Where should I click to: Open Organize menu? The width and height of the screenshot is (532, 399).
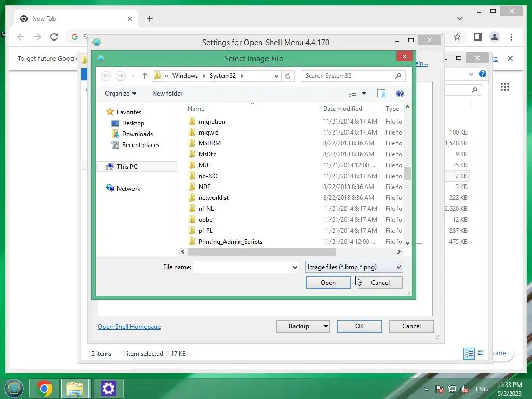tap(121, 94)
